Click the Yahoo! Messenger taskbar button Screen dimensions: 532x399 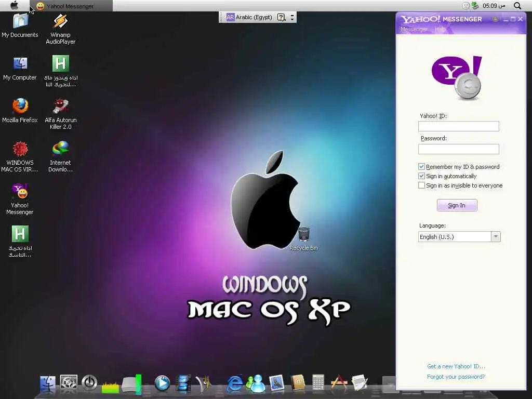pyautogui.click(x=71, y=6)
